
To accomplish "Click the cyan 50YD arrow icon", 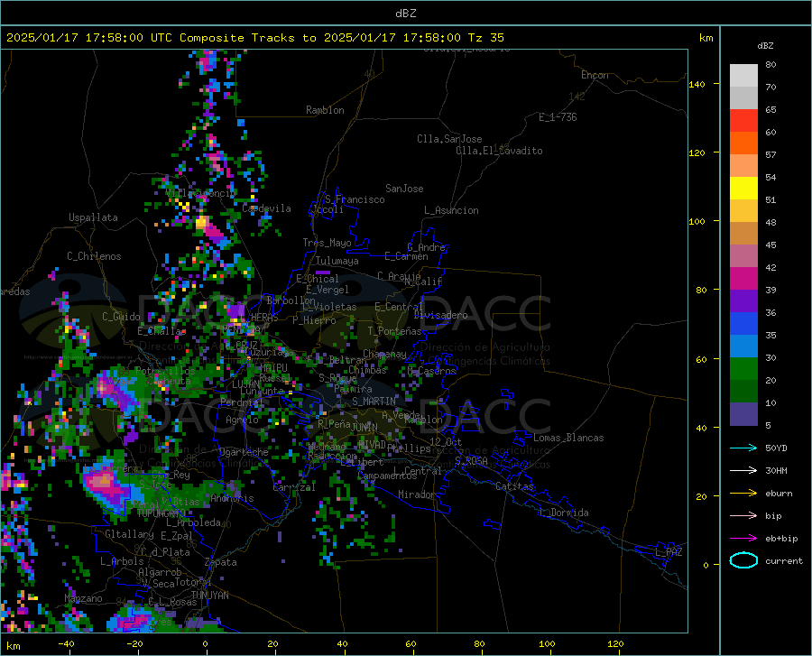I will (x=743, y=448).
